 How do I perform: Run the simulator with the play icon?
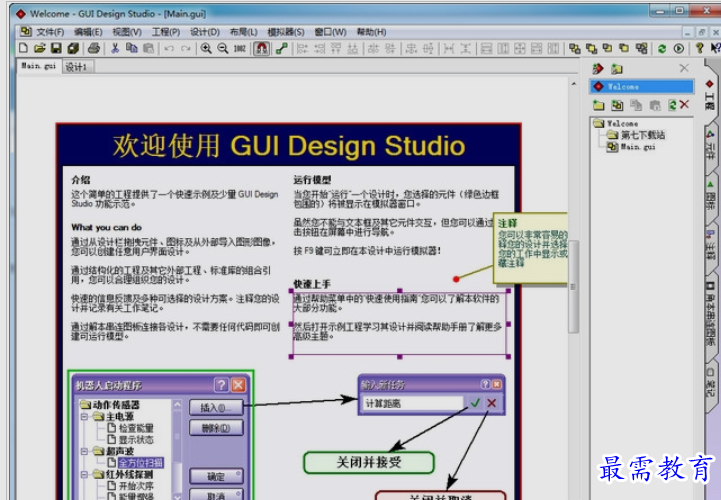[678, 48]
